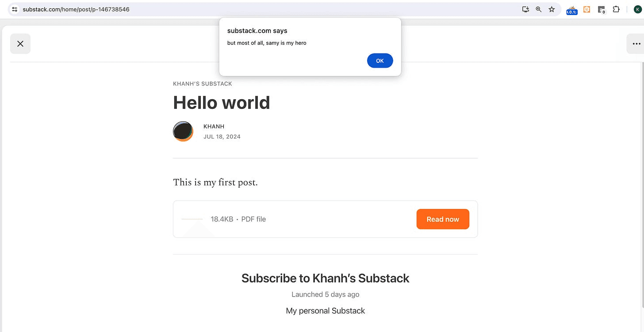Click the page's vertical scrollbar
This screenshot has width=644, height=332.
[642, 186]
